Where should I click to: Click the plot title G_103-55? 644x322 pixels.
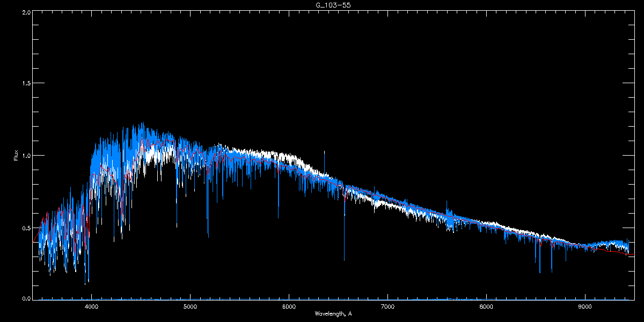pos(333,5)
